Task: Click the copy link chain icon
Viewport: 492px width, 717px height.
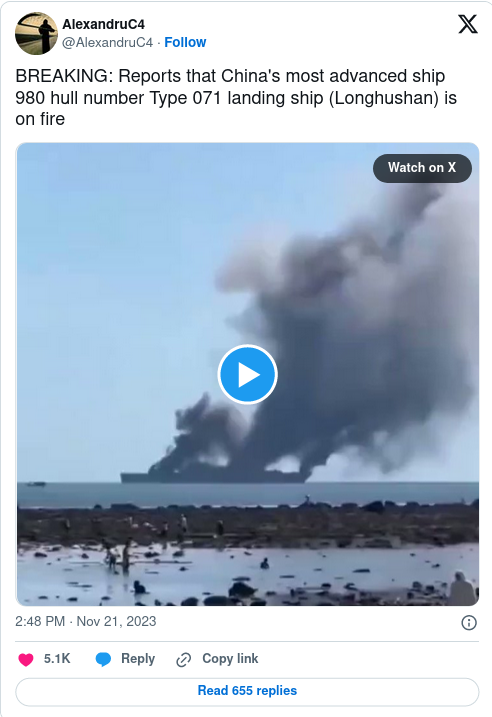Action: tap(183, 659)
